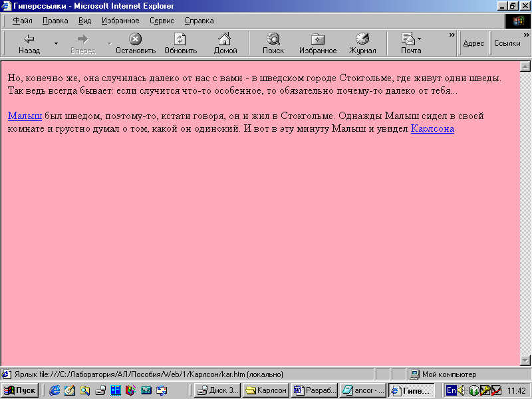This screenshot has height=399, width=532.
Task: Go to home page via Домой
Action: (225, 43)
